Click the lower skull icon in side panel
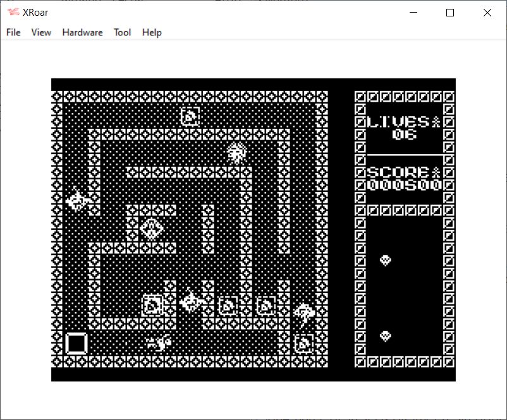Screen dimensions: 507x420 [385, 336]
